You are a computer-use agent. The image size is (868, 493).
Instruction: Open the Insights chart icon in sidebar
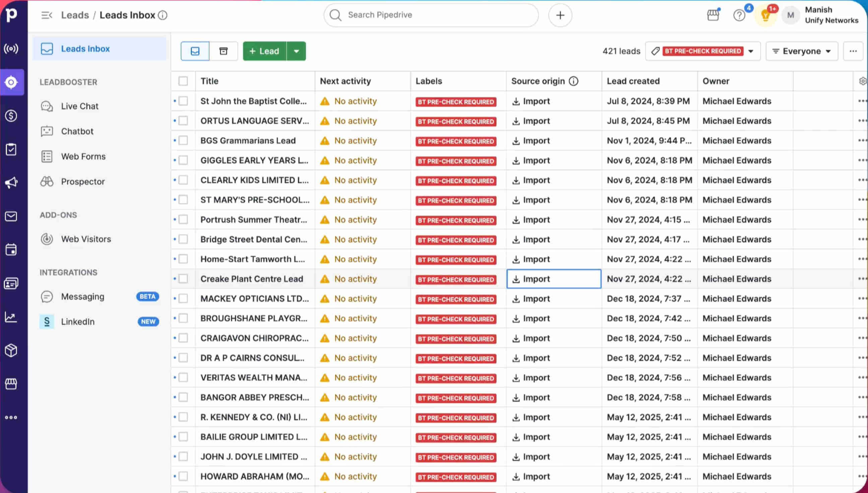[x=11, y=317]
